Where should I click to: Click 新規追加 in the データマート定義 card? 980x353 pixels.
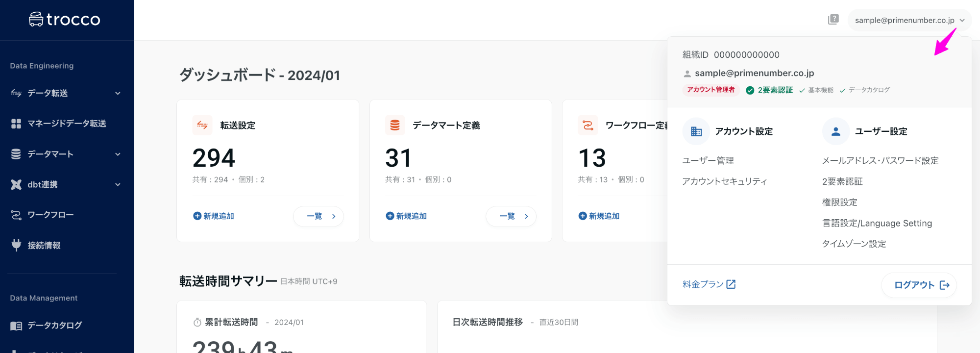(406, 216)
